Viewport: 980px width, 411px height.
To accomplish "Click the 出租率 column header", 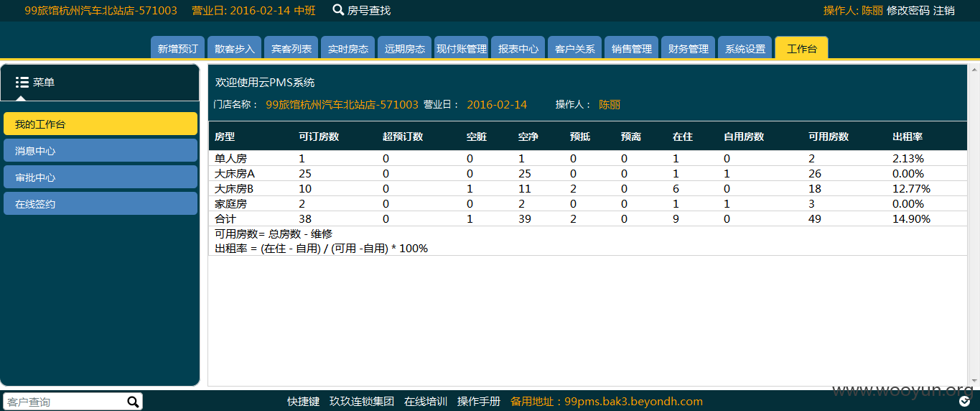I will pos(907,136).
